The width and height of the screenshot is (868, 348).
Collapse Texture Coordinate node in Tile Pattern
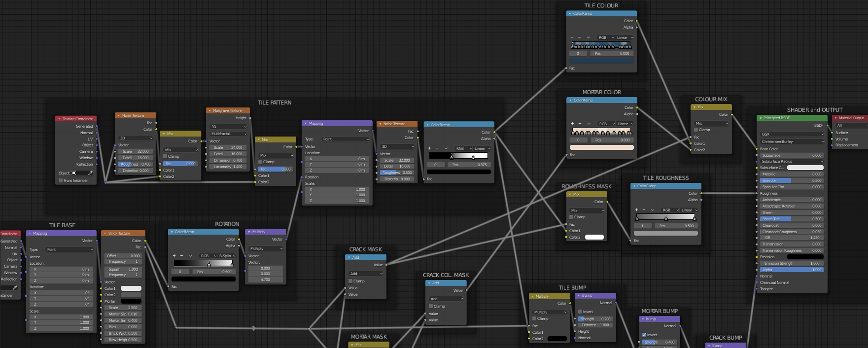59,119
